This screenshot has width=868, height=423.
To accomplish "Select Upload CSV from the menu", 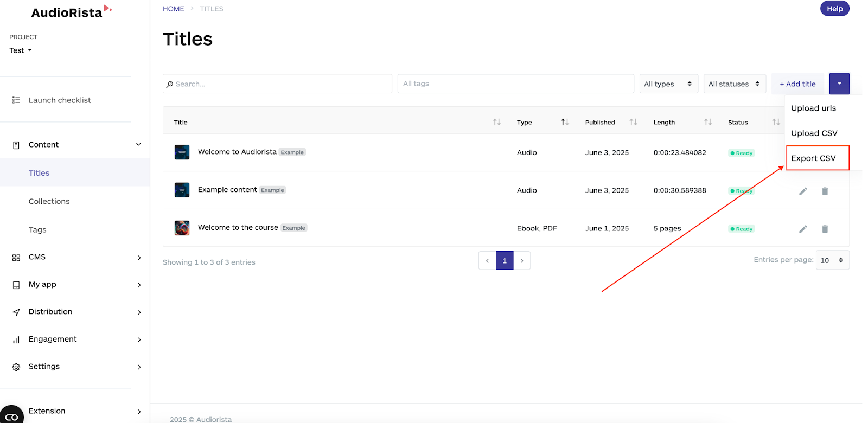I will tap(814, 133).
